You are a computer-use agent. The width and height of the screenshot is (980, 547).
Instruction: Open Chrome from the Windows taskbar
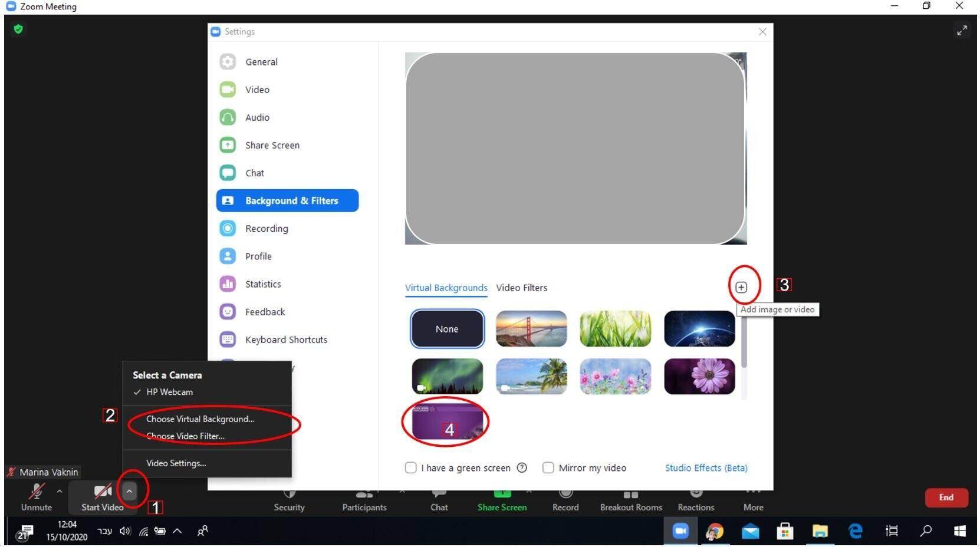[x=715, y=531]
